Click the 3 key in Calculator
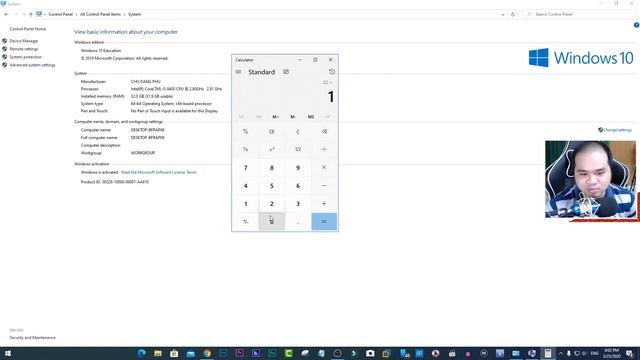This screenshot has width=640, height=360. [298, 203]
